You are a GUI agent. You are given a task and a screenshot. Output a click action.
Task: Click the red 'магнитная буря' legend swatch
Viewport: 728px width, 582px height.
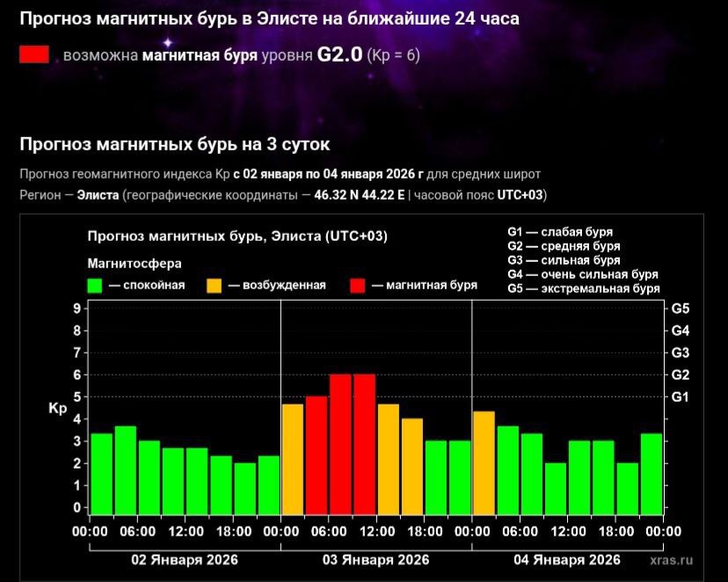[x=358, y=285]
